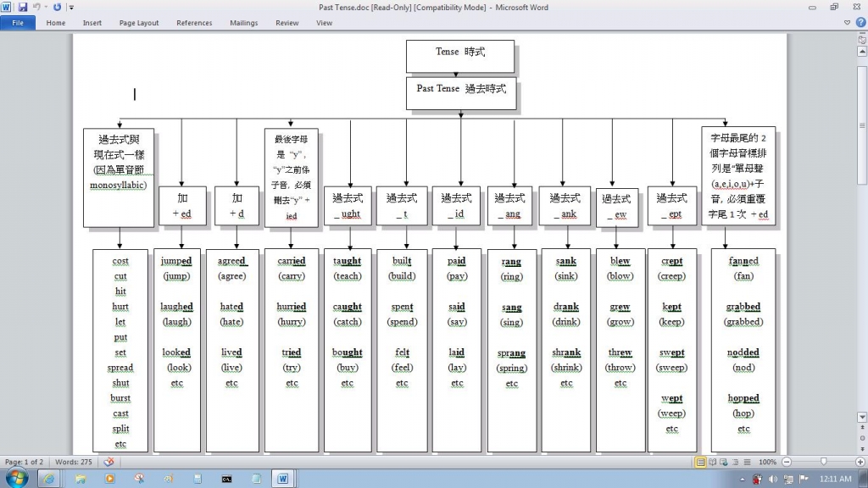The width and height of the screenshot is (868, 488).
Task: Click zoom out minus button
Action: tap(787, 462)
